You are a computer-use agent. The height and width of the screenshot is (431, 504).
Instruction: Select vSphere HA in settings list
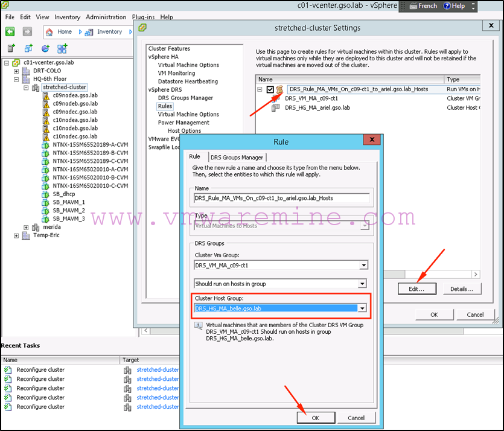point(164,57)
